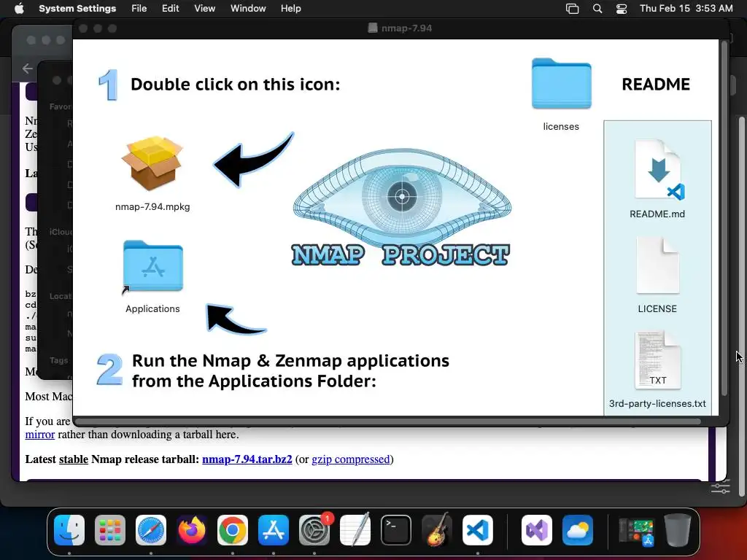Open the App Store from the Dock
The width and height of the screenshot is (747, 560).
tap(274, 530)
